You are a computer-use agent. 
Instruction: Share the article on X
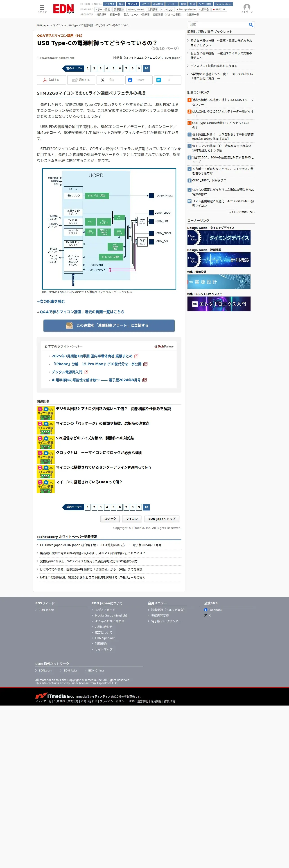[110, 80]
